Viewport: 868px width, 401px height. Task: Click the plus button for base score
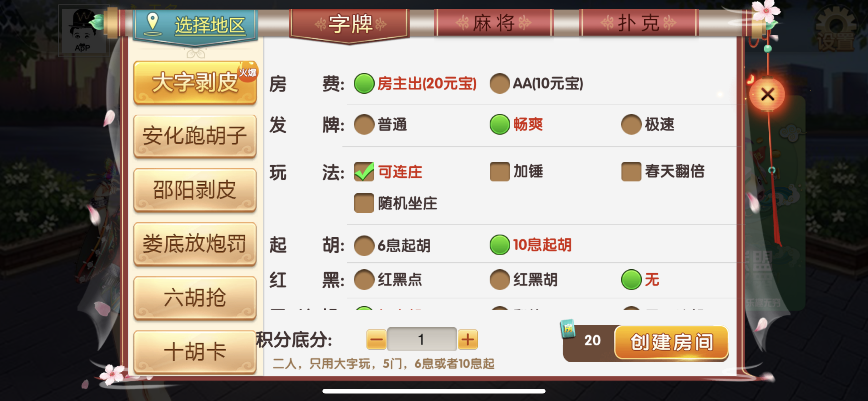tap(467, 339)
